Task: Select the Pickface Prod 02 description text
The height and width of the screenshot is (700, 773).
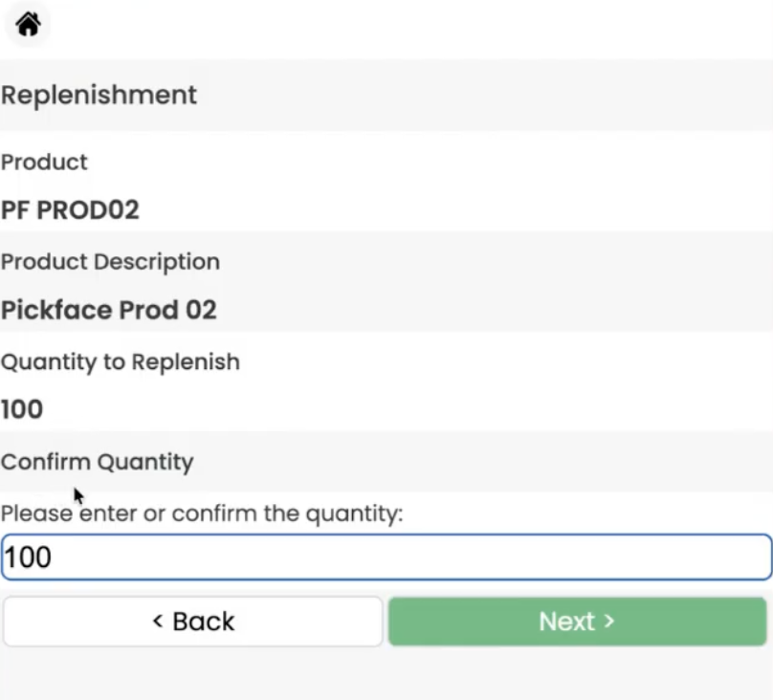Action: 109,310
